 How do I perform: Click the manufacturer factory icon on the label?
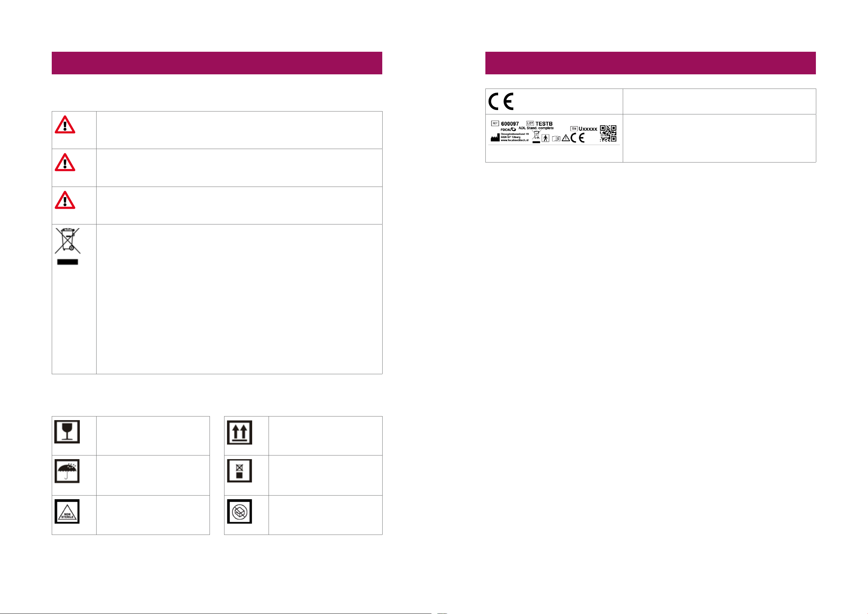tap(495, 138)
